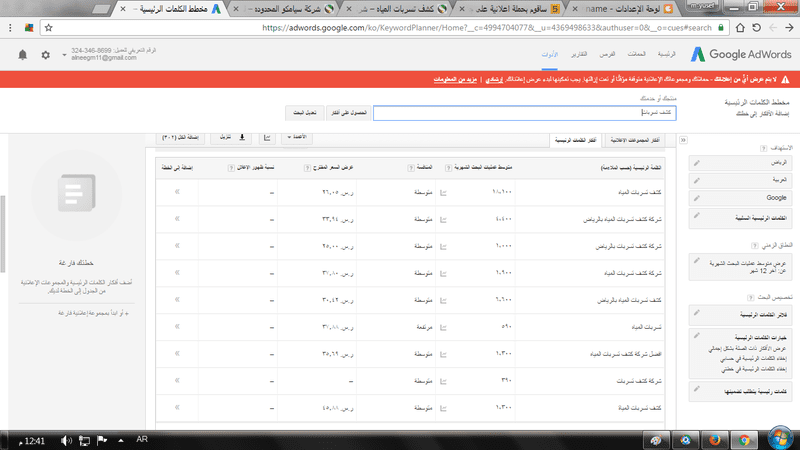
Task: Open the الفرص opportunities navigation tab
Action: [607, 54]
